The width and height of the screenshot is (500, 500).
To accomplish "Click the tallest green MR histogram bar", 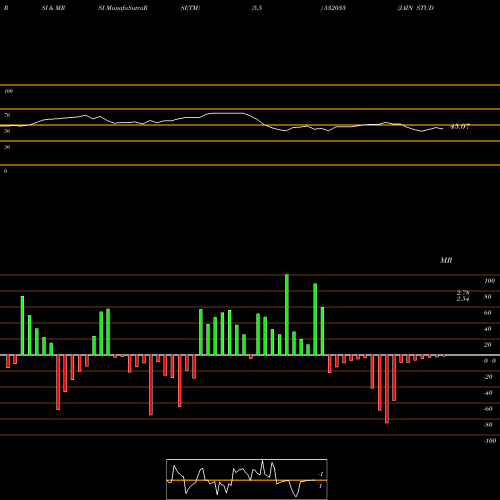I will coord(287,315).
